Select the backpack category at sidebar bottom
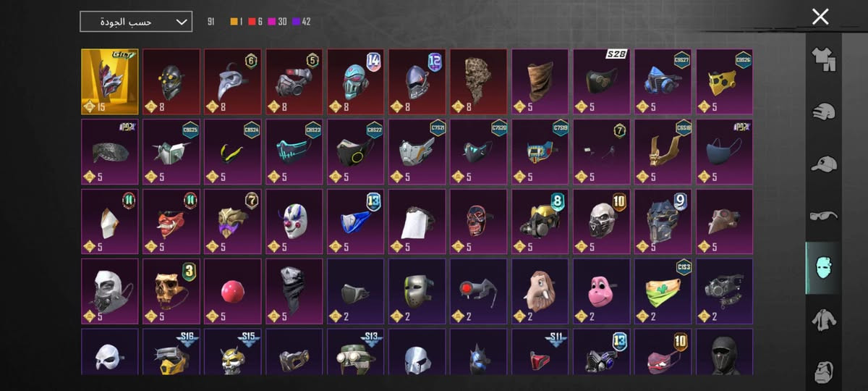 point(823,371)
